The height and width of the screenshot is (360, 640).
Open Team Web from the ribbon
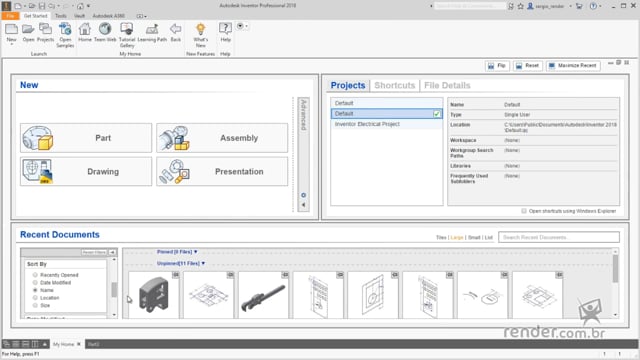pyautogui.click(x=105, y=29)
